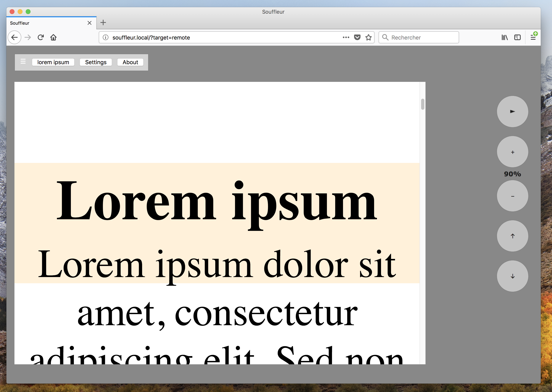The height and width of the screenshot is (392, 552).
Task: Reload the current page
Action: point(41,37)
